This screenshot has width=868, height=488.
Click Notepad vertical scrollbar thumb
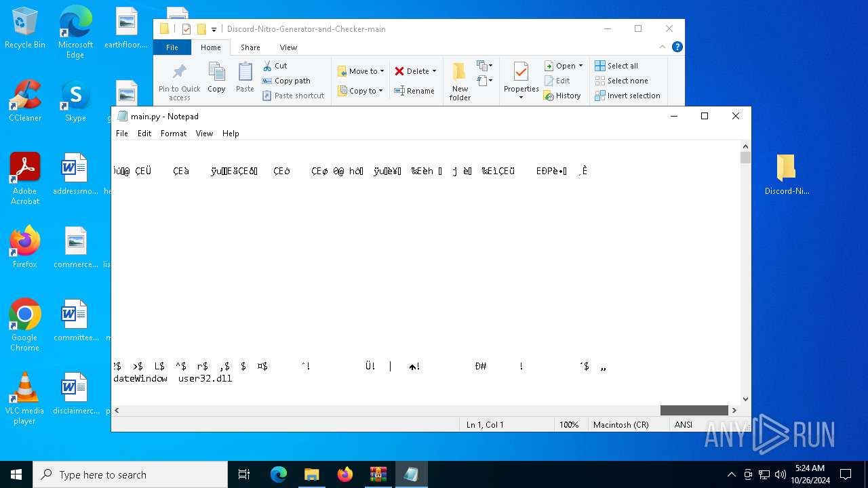[x=745, y=157]
